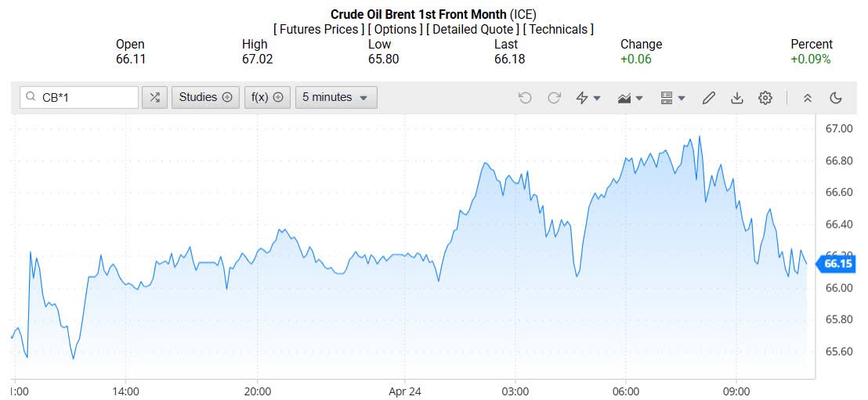Toggle dark mode moon icon
868x400 pixels.
836,98
